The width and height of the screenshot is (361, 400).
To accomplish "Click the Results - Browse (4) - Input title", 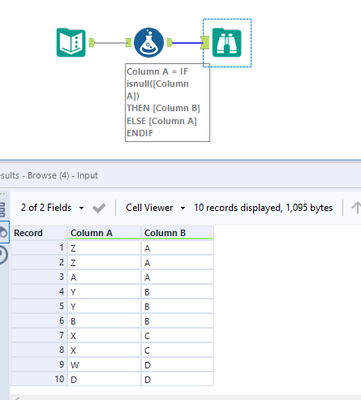I will [49, 175].
